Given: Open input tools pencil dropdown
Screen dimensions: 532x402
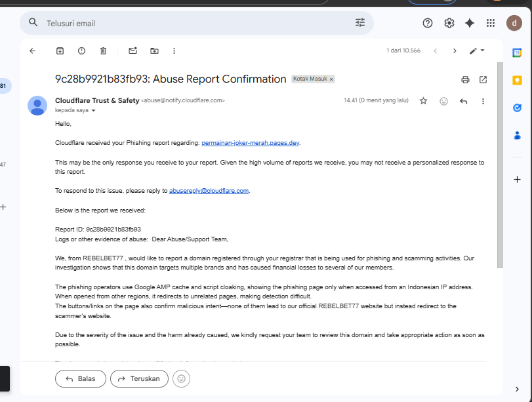Looking at the screenshot, I should click(x=477, y=51).
